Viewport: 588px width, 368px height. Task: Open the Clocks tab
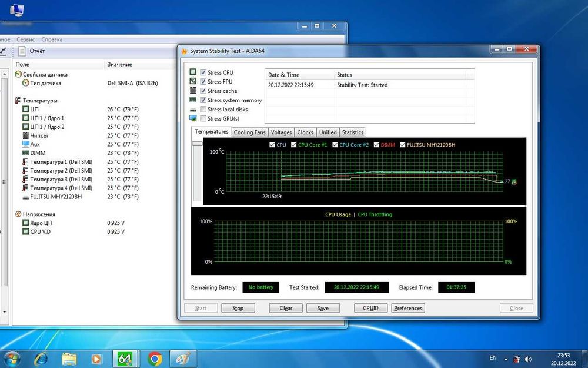[x=305, y=132]
